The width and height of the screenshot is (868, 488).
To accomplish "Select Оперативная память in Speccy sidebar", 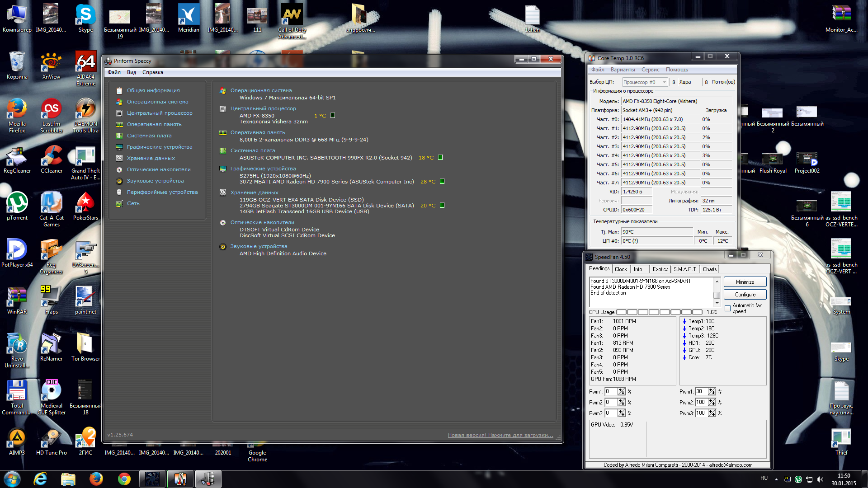I will click(x=154, y=124).
